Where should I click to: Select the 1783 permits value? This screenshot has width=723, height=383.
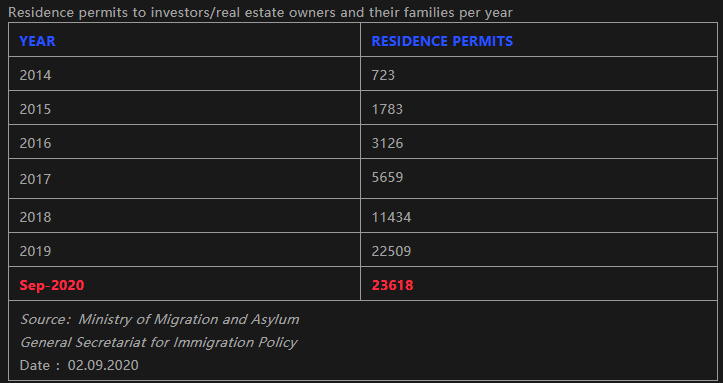tap(387, 109)
